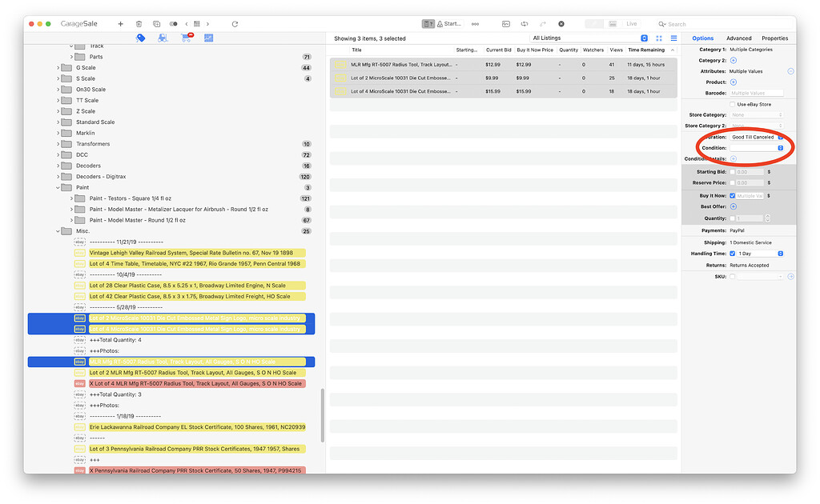Viewport: 820px width, 504px height.
Task: Switch to the Properties tab
Action: (774, 38)
